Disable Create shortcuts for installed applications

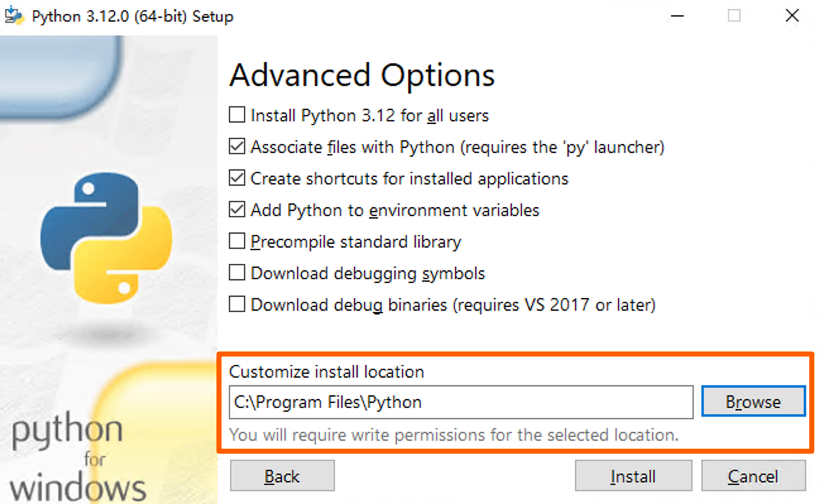click(x=237, y=179)
